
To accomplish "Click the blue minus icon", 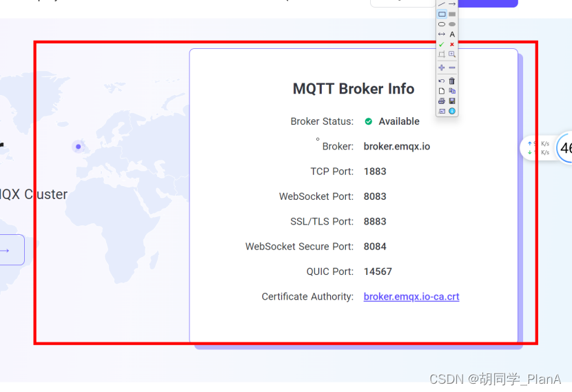I will (452, 68).
